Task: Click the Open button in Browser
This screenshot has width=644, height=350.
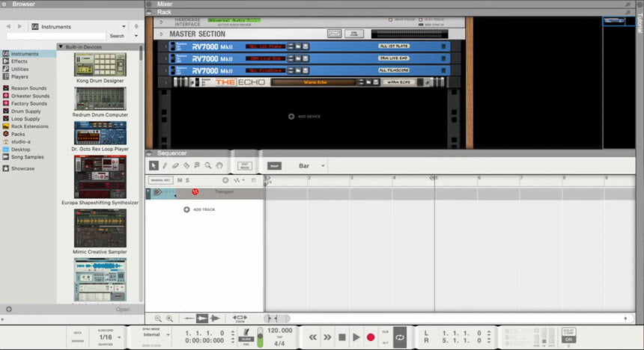Action: click(x=123, y=310)
